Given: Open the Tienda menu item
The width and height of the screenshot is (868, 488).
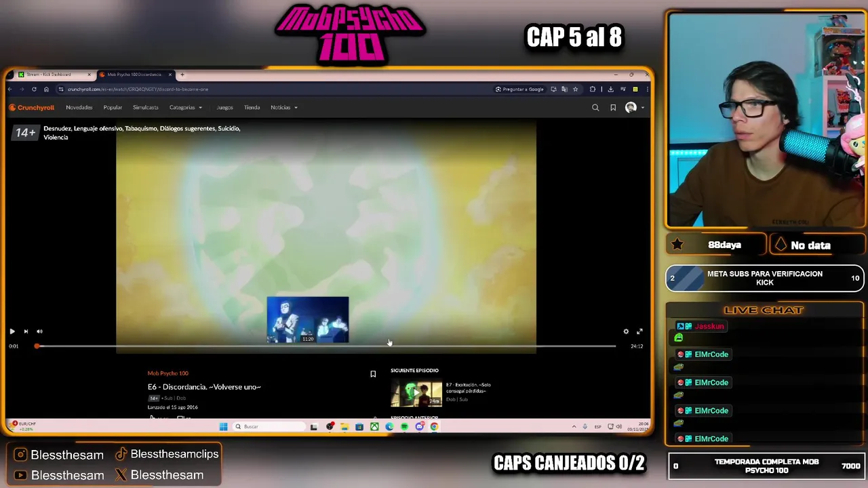Looking at the screenshot, I should click(x=252, y=107).
